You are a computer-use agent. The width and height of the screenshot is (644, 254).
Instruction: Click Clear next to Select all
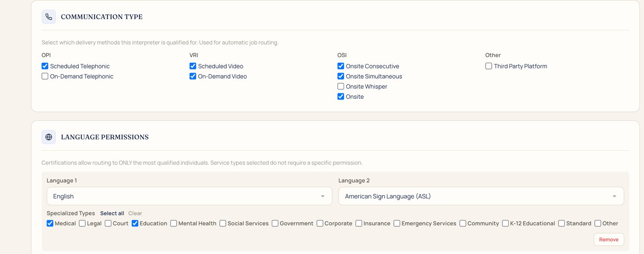(x=135, y=214)
